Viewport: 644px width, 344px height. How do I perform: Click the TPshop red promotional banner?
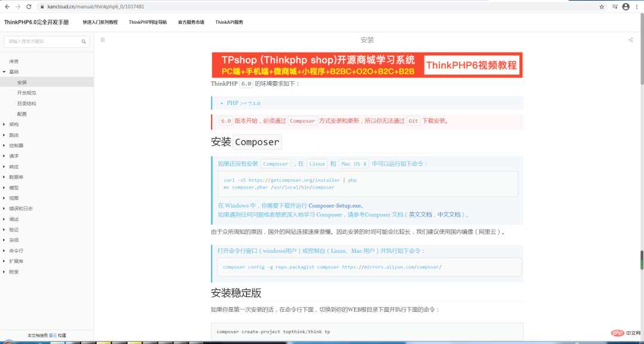(366, 64)
